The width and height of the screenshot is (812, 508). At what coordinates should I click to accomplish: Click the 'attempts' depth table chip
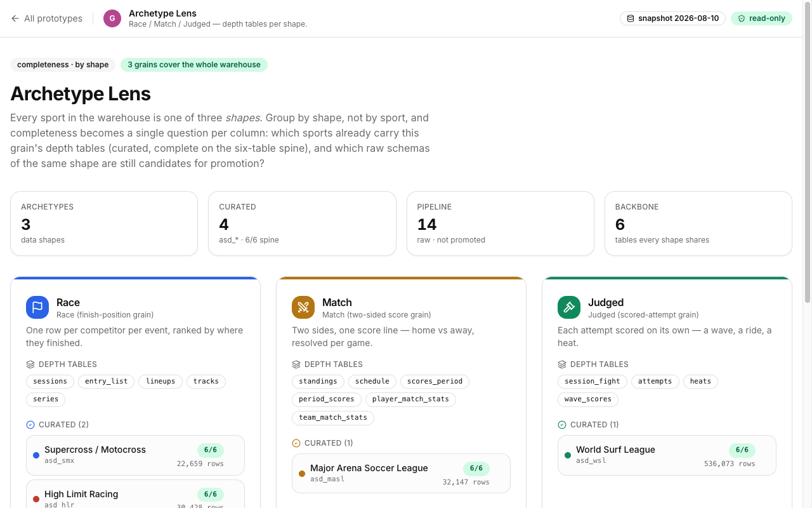click(x=655, y=382)
